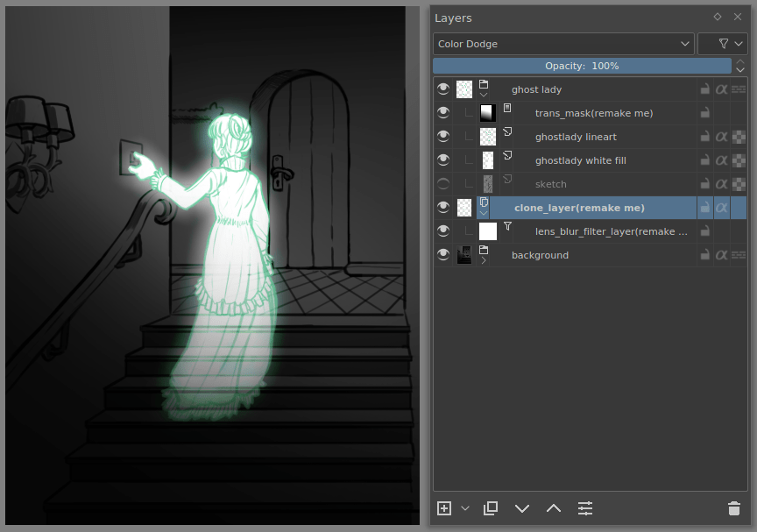Open the new layer type dropdown arrow
Screen dimensions: 757x532
[x=464, y=508]
